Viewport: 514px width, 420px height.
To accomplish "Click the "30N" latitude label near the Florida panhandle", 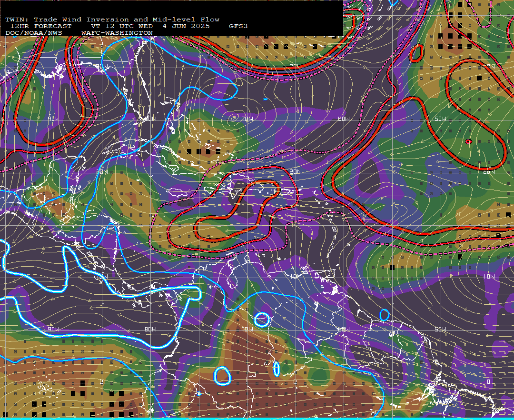I will (102, 66).
